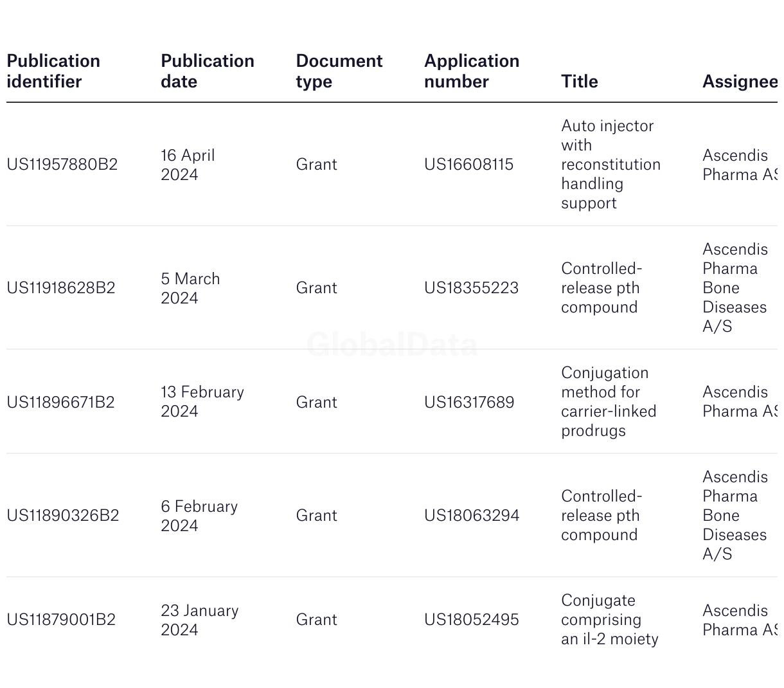Open publication US11957880B2
The width and height of the screenshot is (784, 688).
62,165
